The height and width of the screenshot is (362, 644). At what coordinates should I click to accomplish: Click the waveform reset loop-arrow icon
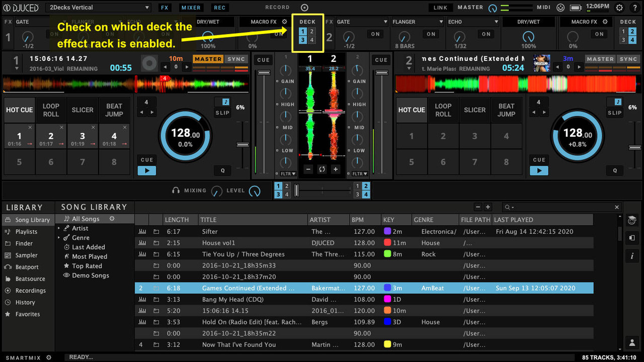322,169
